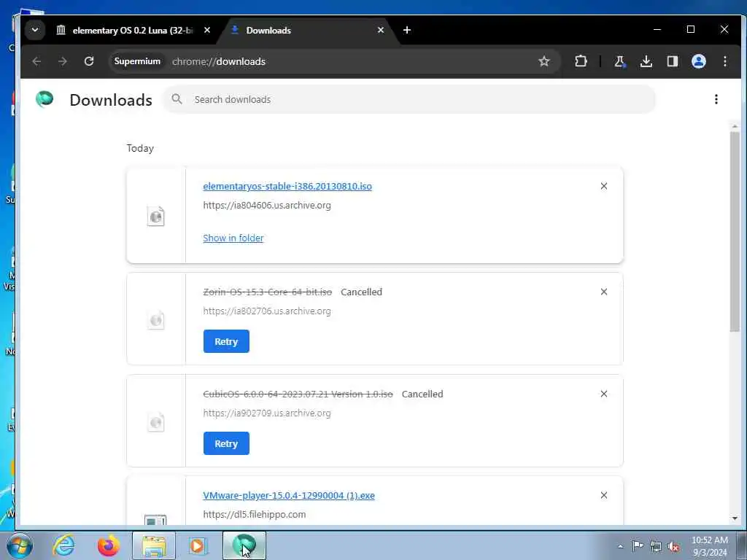Show hidden tray icons arrow
This screenshot has width=747, height=560.
[620, 546]
